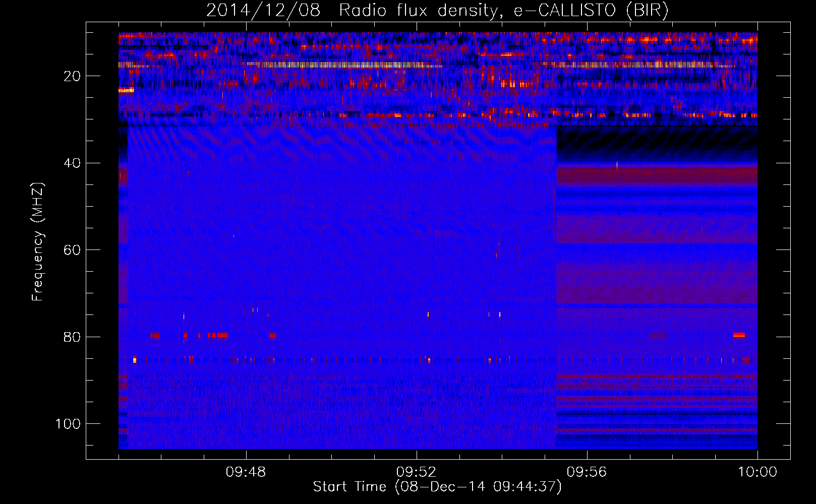Click the 'Frequency (MHZ)' axis label
Viewport: 816px width, 504px height.
[x=38, y=242]
